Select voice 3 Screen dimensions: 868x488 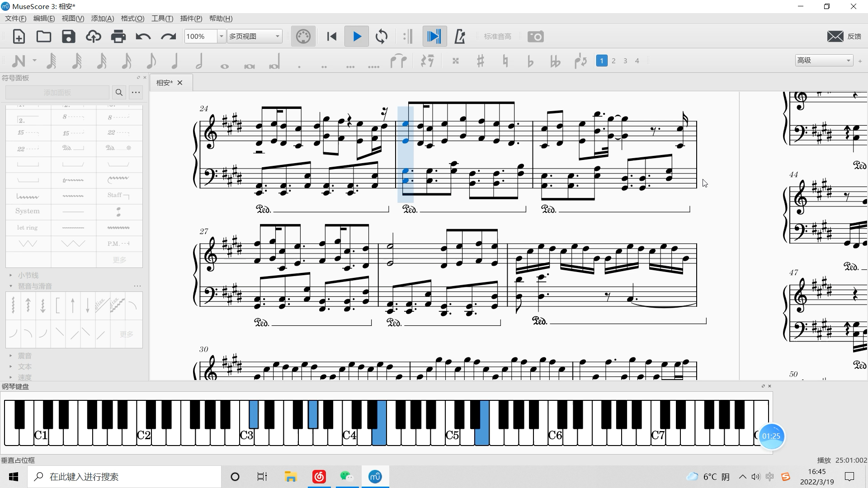(625, 61)
